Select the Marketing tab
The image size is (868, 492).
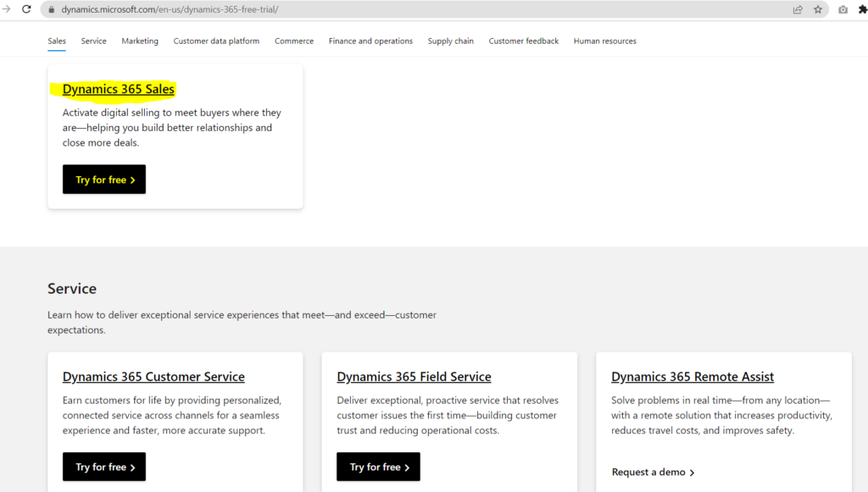coord(140,41)
